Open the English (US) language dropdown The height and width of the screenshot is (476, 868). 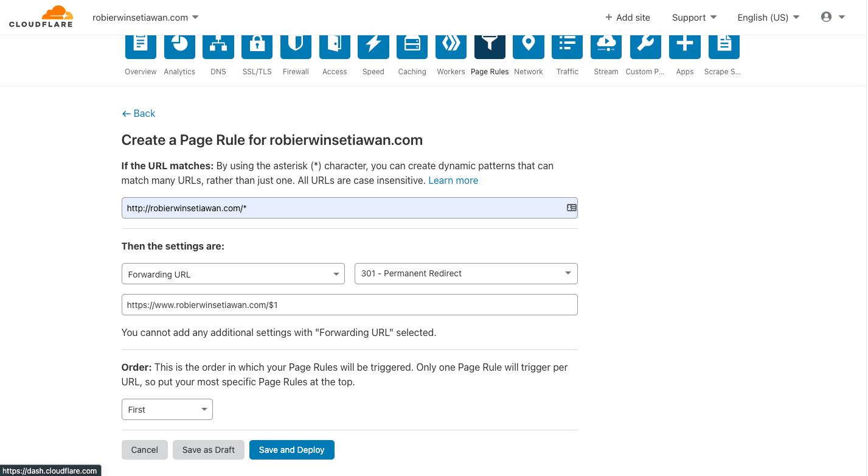point(768,17)
